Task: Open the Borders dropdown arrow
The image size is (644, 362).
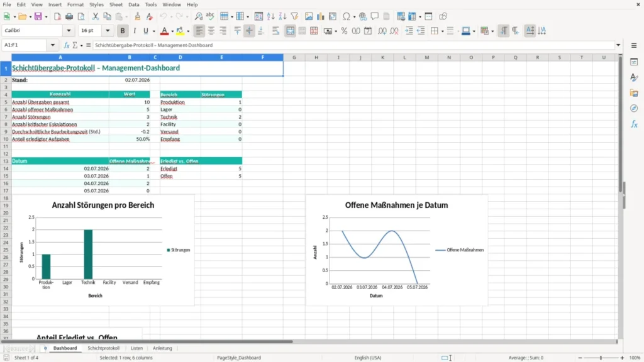Action: coord(442,31)
